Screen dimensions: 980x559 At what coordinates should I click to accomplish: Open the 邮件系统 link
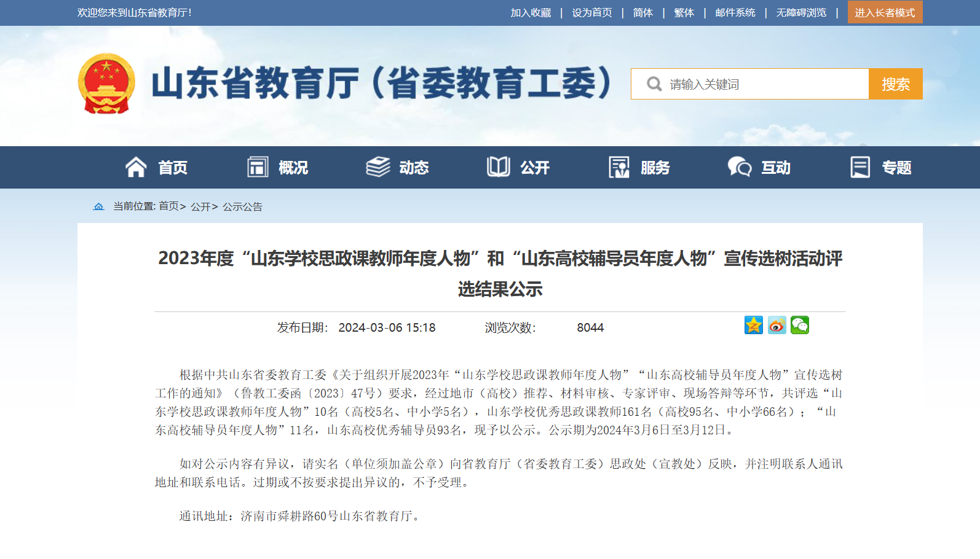(x=735, y=12)
